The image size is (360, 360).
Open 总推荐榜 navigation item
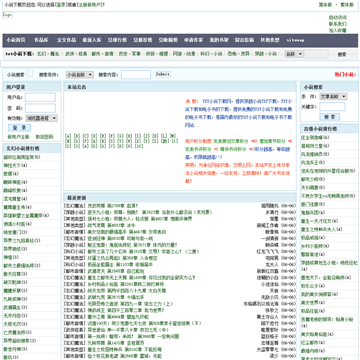tap(143, 40)
